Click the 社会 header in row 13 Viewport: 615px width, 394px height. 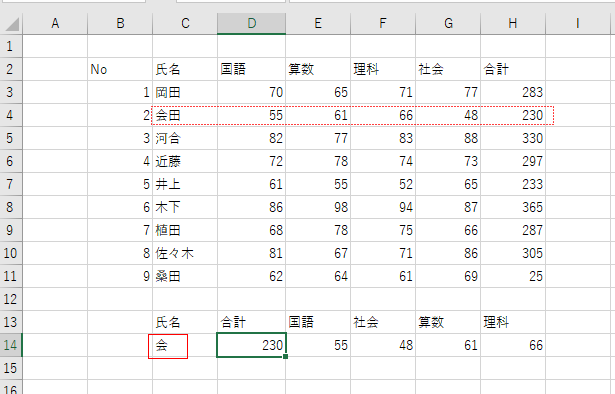click(x=383, y=322)
